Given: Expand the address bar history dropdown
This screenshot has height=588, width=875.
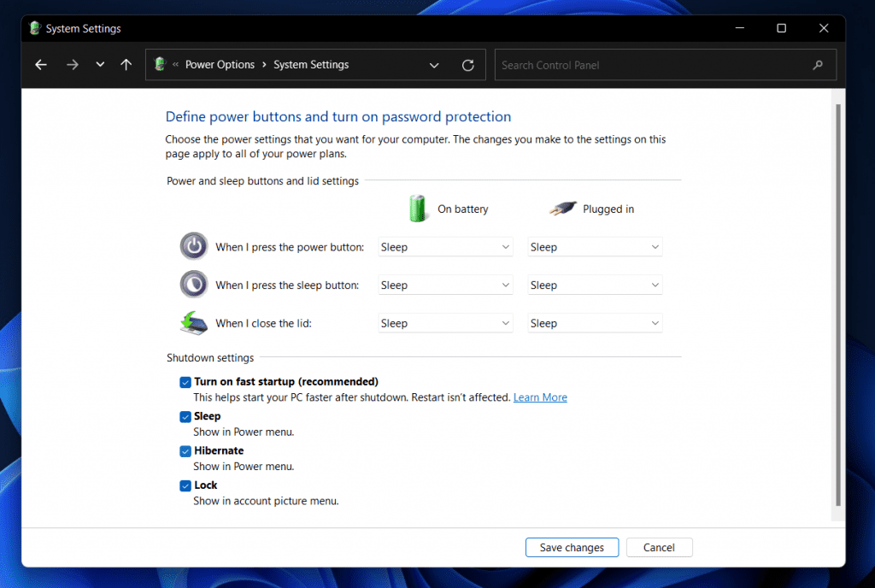Looking at the screenshot, I should click(434, 64).
